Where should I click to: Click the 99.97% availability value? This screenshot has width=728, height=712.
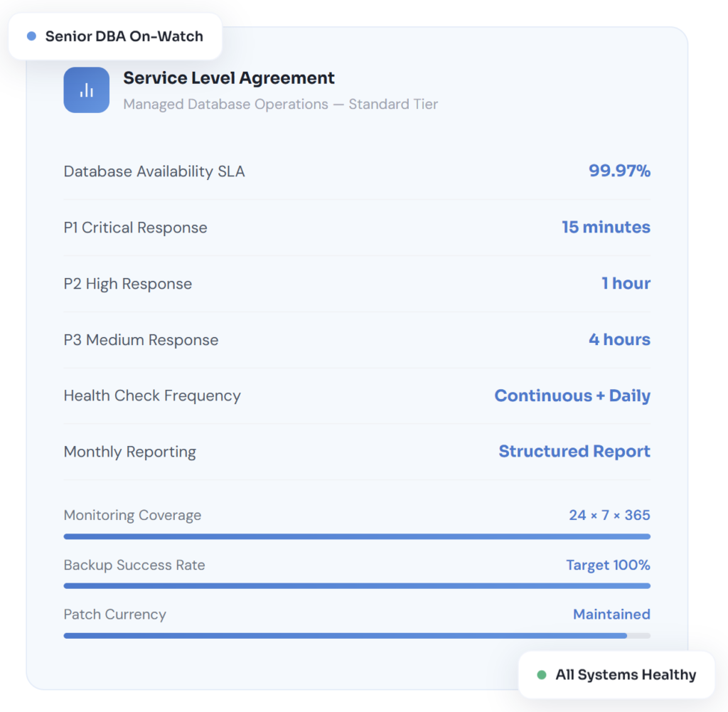pyautogui.click(x=619, y=171)
